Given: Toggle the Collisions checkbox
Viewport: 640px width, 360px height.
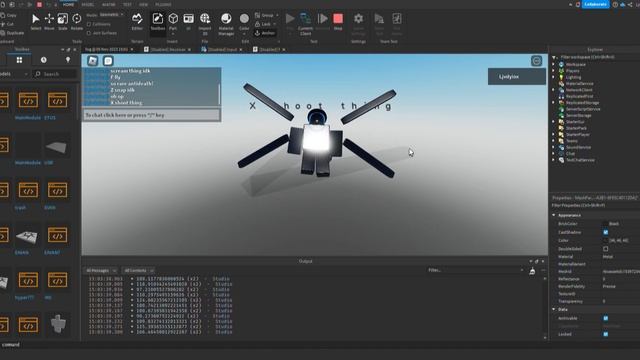Looking at the screenshot, I should click(x=89, y=24).
